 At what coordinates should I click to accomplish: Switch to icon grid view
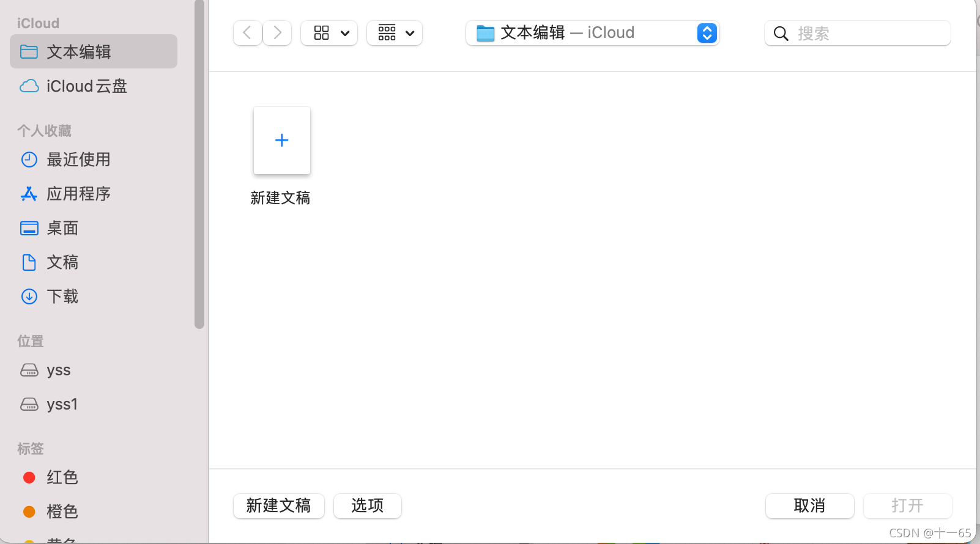(322, 33)
